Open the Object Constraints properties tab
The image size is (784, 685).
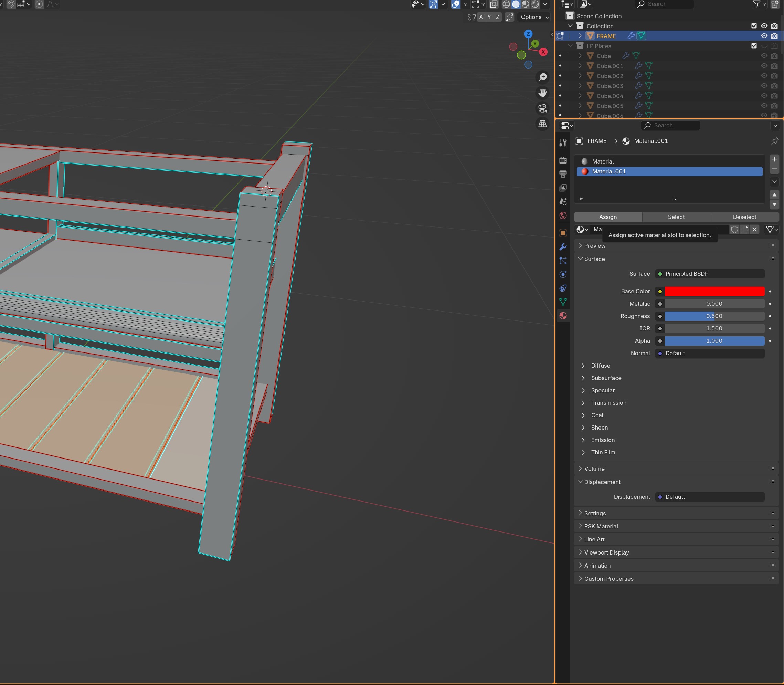click(x=563, y=288)
